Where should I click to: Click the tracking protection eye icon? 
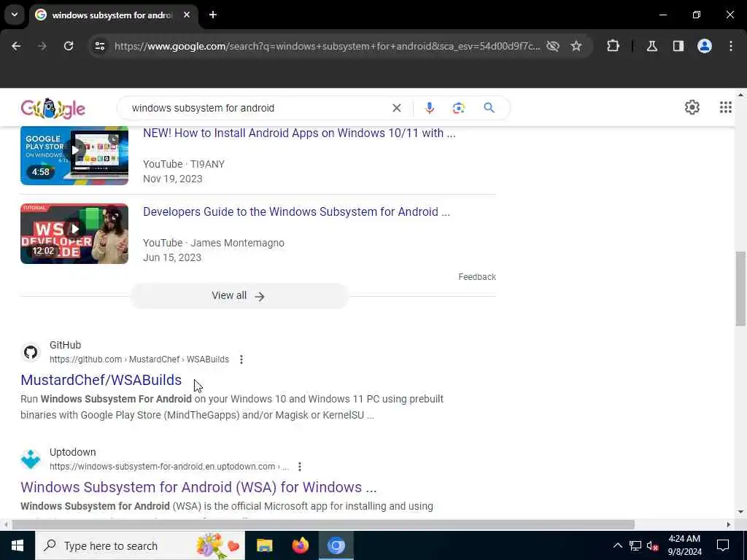tap(553, 46)
